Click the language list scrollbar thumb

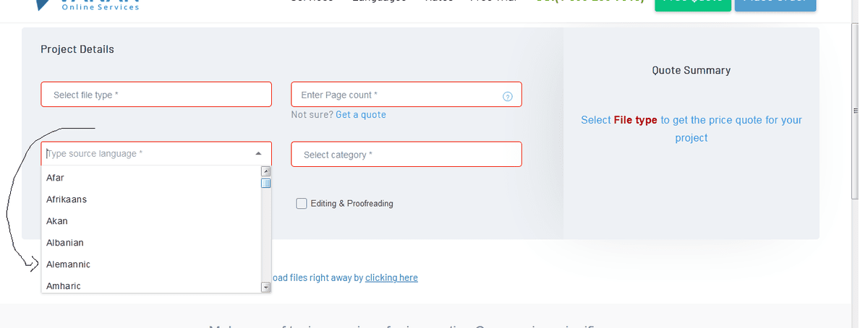(x=265, y=183)
